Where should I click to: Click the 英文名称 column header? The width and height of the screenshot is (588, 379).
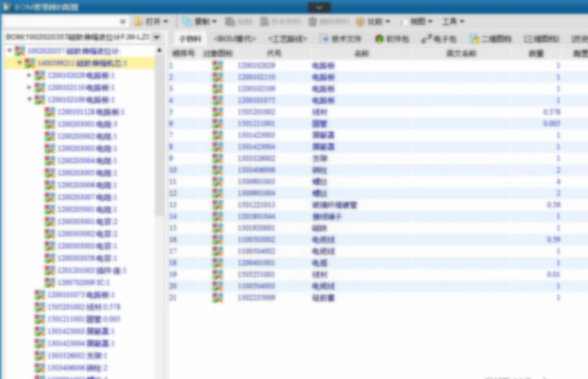(x=462, y=53)
